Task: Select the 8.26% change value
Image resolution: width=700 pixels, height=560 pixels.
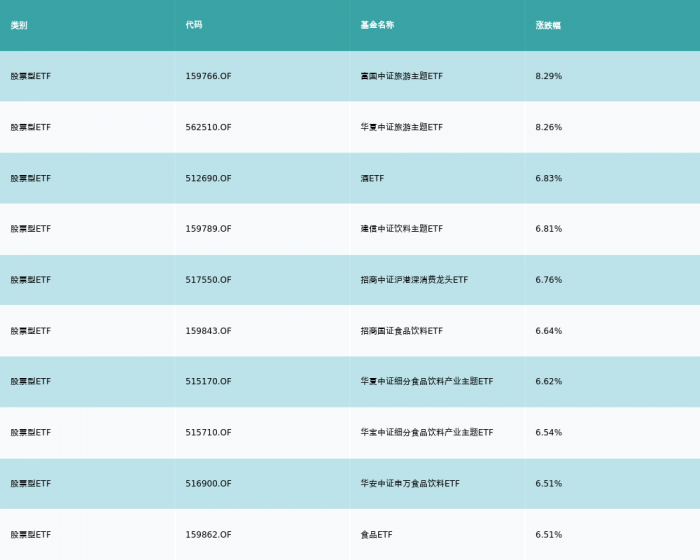Action: pos(549,127)
